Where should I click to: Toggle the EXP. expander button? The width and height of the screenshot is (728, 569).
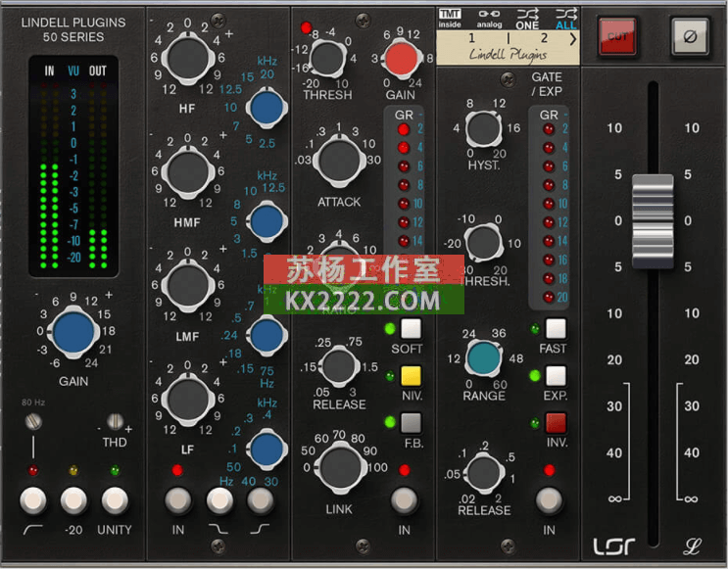(556, 376)
